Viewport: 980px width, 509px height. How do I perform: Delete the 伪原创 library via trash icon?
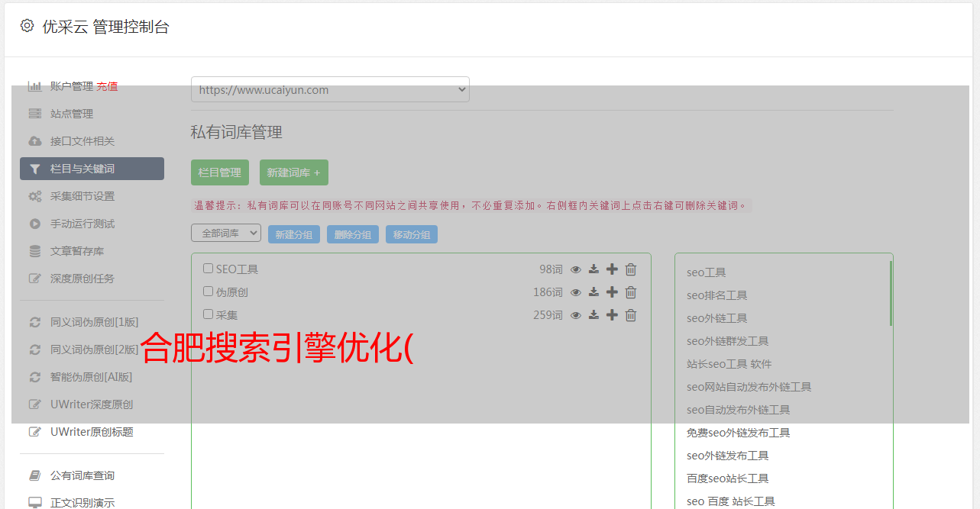631,292
